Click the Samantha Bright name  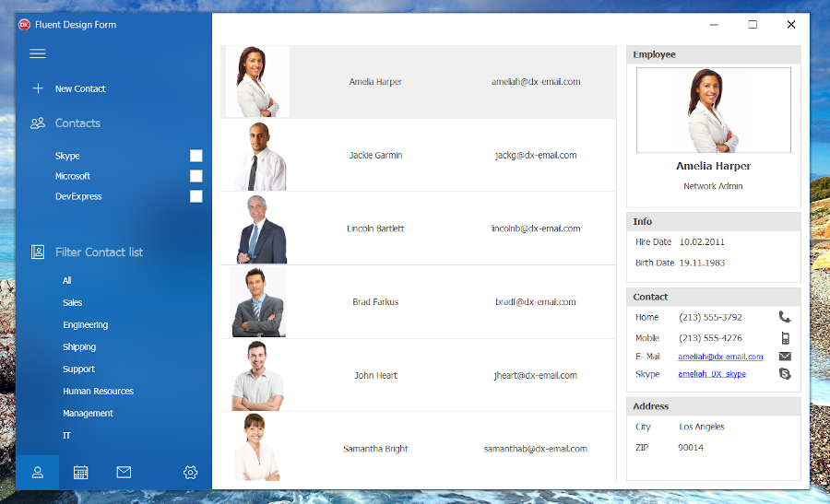pos(375,449)
